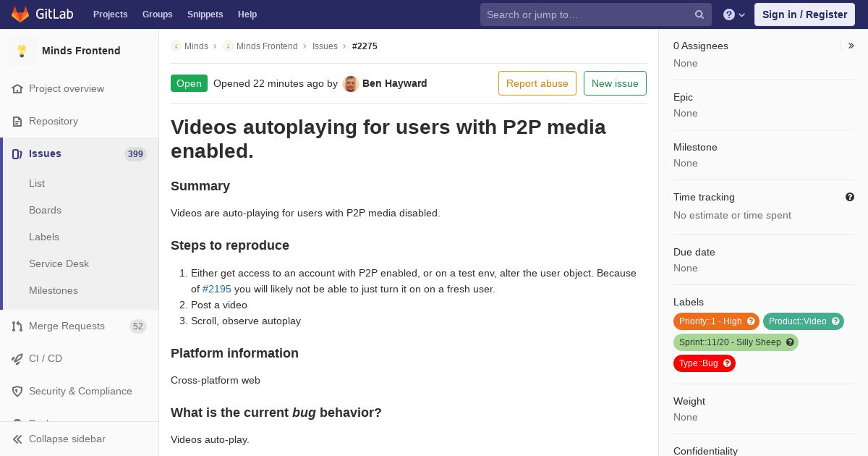Click the search magnifier icon

tap(699, 14)
